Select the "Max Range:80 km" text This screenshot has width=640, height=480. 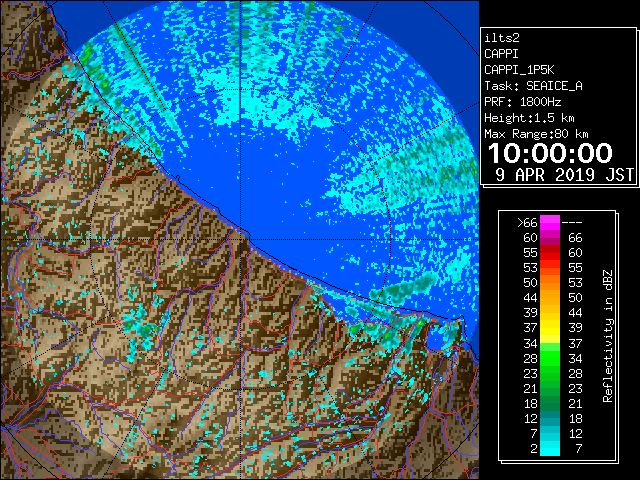[536, 134]
